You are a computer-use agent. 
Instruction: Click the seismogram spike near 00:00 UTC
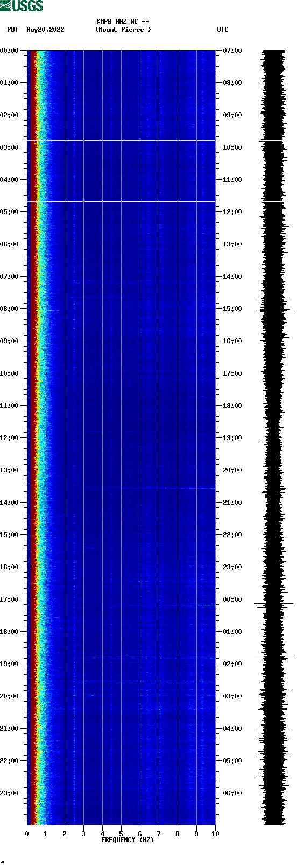click(x=274, y=605)
